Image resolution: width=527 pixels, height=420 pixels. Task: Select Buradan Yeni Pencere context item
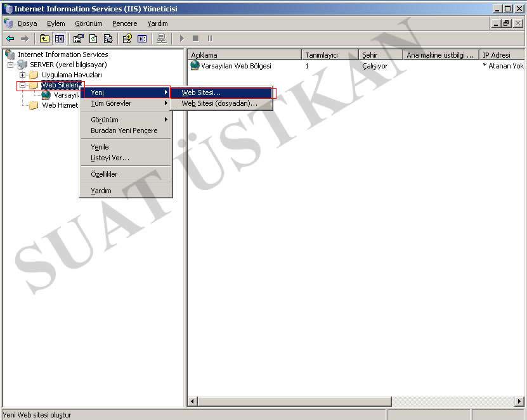point(126,130)
